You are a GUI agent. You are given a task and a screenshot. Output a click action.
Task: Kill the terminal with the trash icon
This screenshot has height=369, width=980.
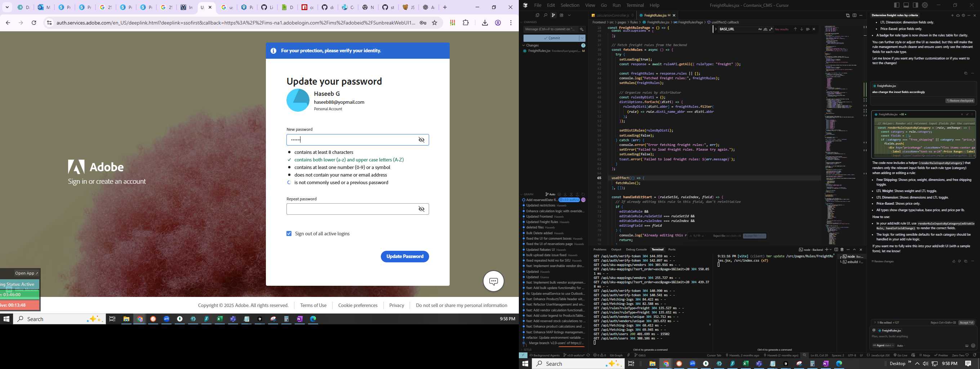click(842, 250)
